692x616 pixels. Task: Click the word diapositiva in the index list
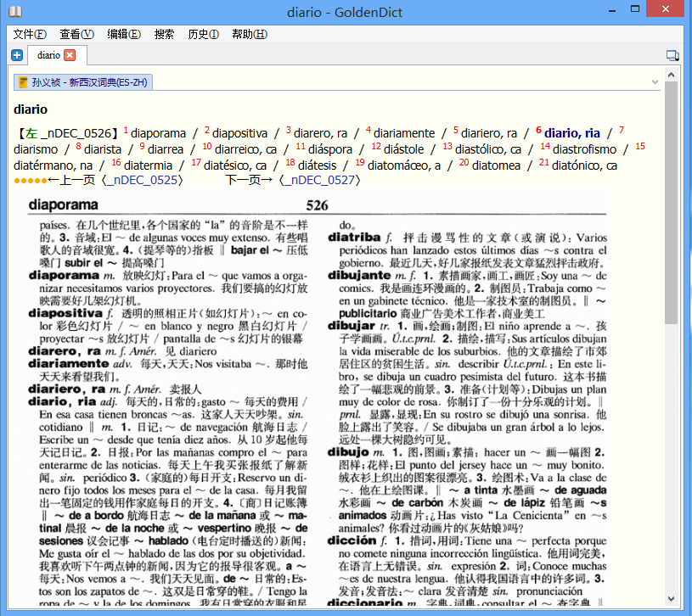pyautogui.click(x=239, y=133)
